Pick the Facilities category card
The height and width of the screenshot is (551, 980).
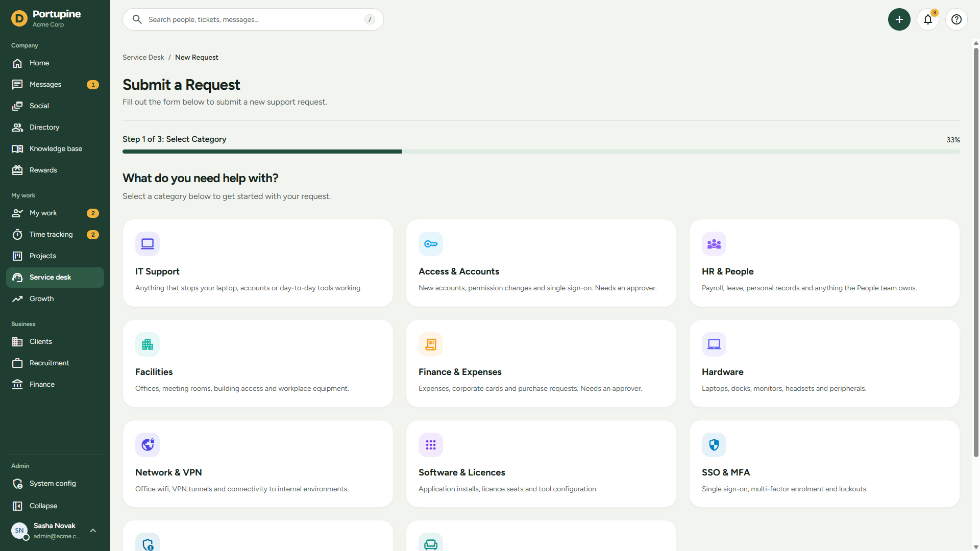[258, 364]
